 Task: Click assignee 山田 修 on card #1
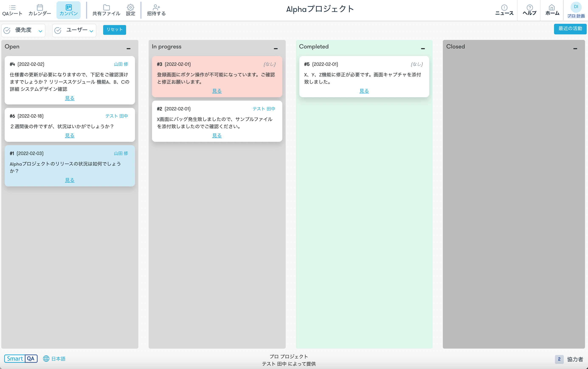pos(121,153)
